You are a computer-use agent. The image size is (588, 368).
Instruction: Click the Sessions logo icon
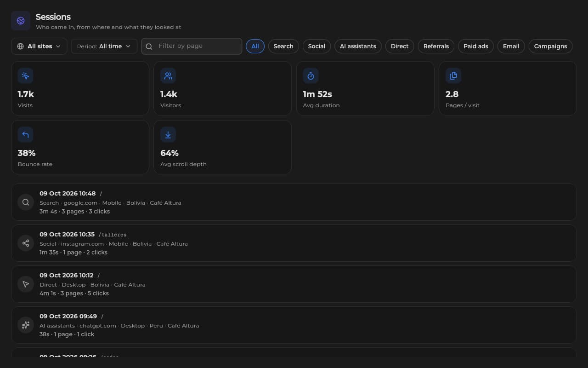(21, 21)
